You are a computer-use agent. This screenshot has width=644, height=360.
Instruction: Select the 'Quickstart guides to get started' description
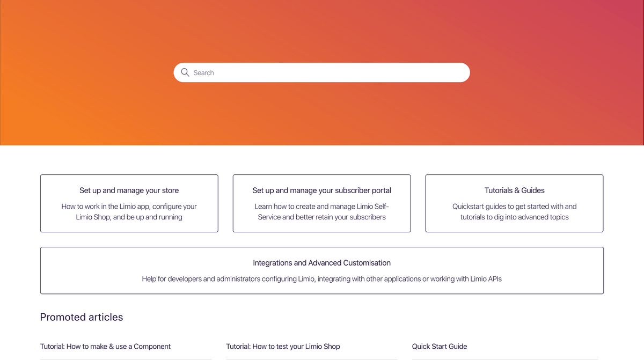[x=514, y=212]
